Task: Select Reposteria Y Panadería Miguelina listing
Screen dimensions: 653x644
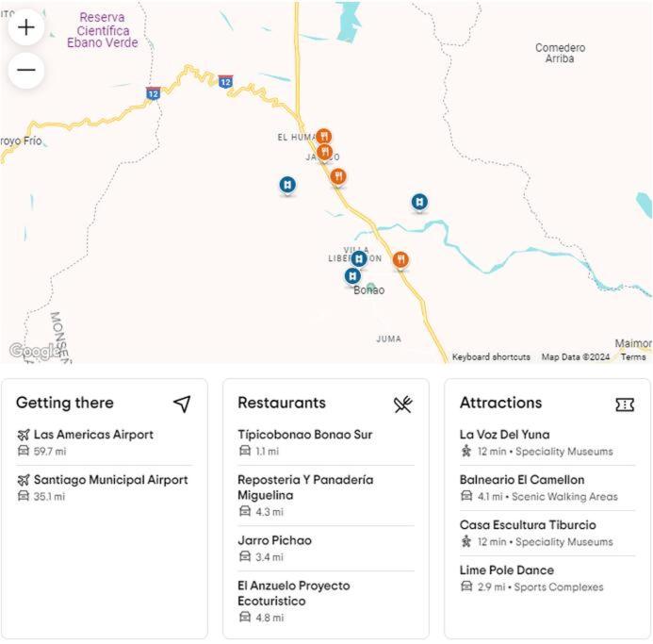Action: click(305, 487)
